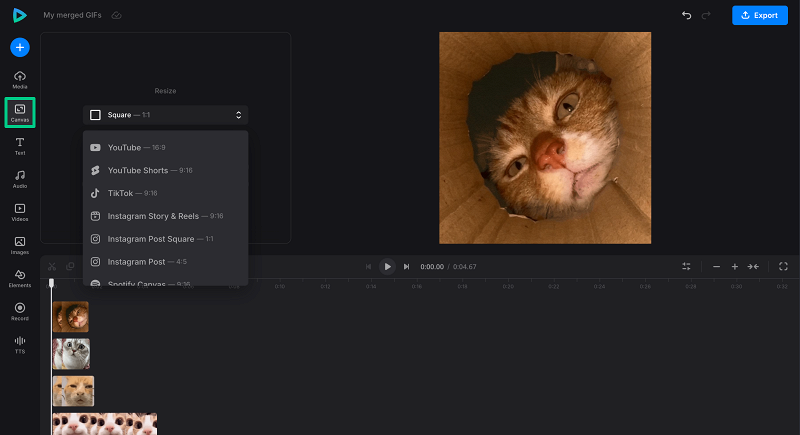Open the Clipchamp-style app logo home

[x=19, y=15]
